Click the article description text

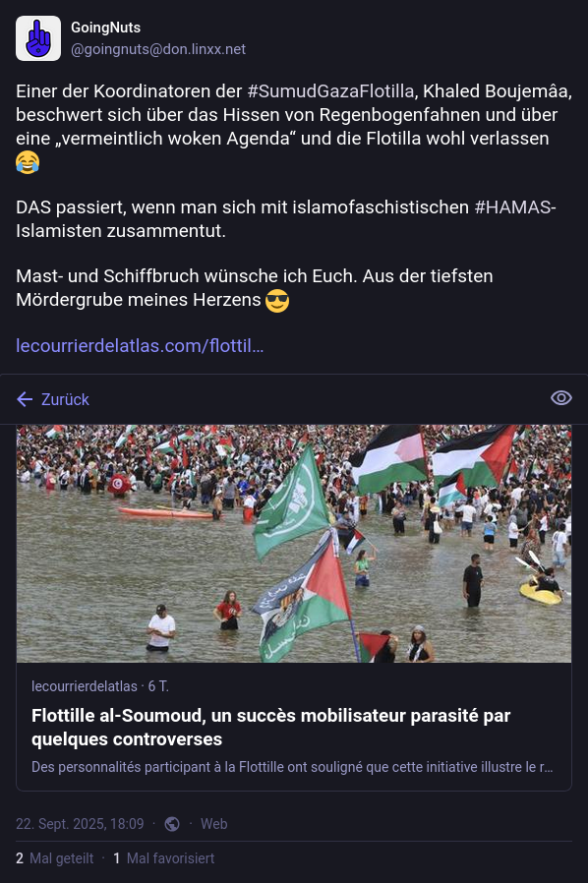coord(292,767)
